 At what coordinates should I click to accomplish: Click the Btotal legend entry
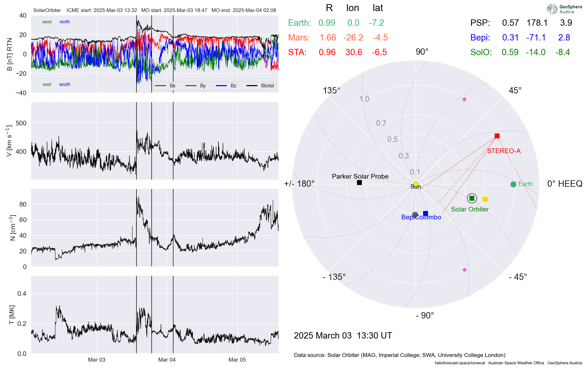coord(267,86)
